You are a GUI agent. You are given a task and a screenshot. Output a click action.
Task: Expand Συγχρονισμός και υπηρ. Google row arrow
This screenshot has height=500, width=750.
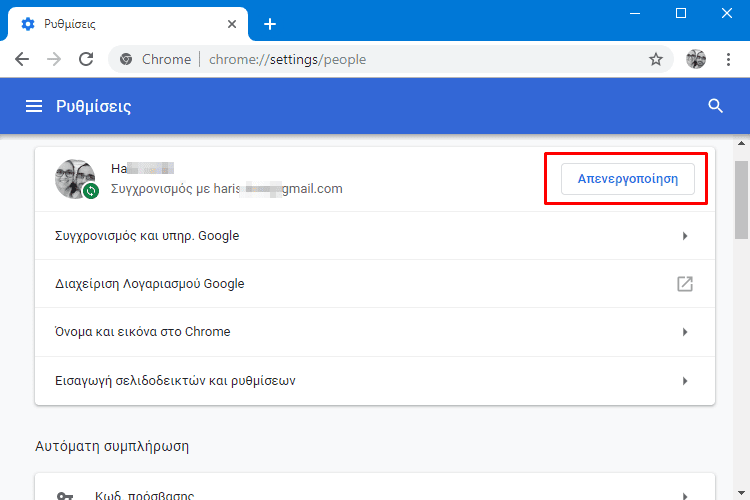(685, 236)
